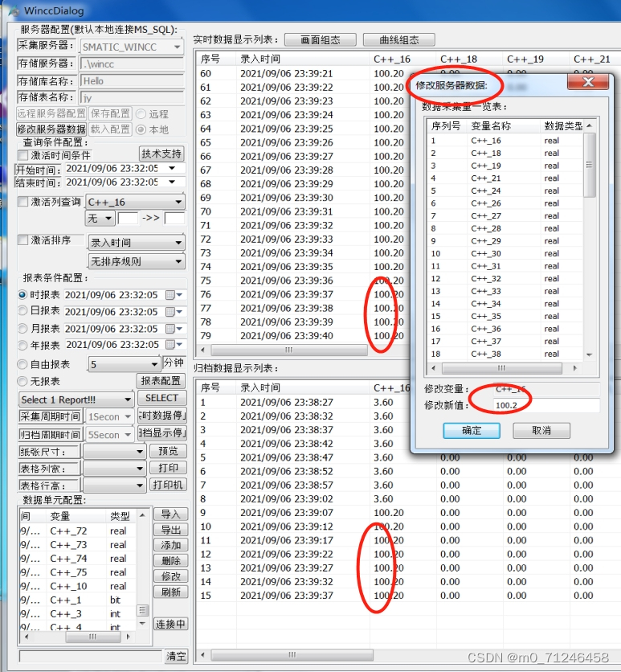The width and height of the screenshot is (621, 672).
Task: Click the 导出 button
Action: (170, 530)
